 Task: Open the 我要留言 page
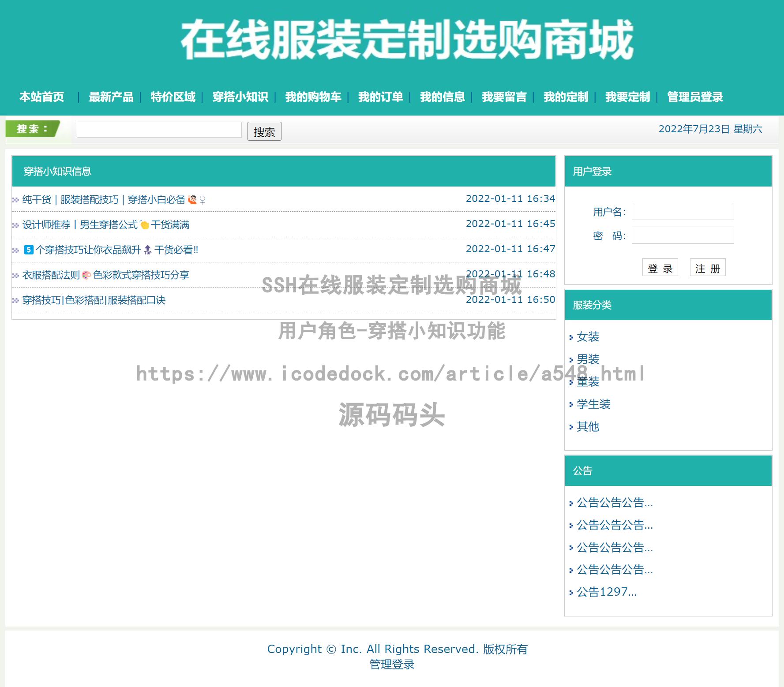pyautogui.click(x=504, y=97)
